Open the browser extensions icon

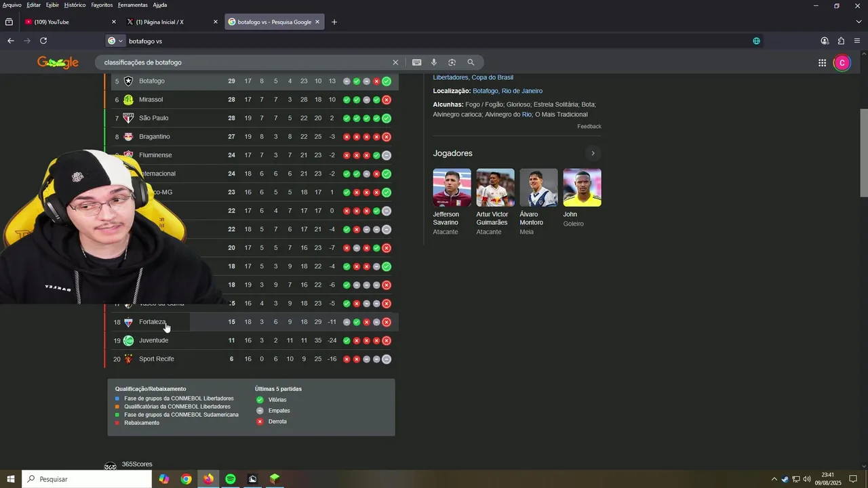coord(841,41)
